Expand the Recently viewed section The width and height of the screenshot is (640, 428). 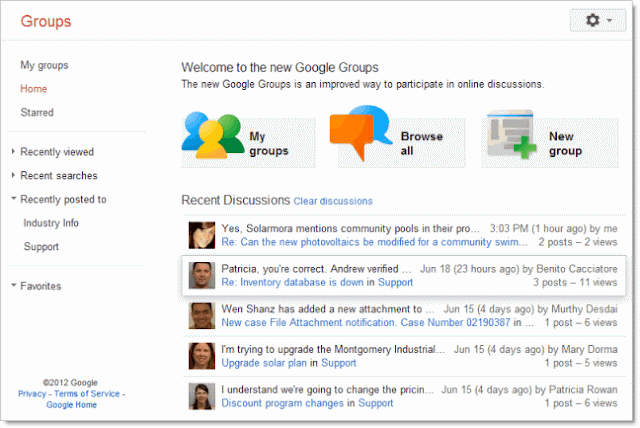13,151
